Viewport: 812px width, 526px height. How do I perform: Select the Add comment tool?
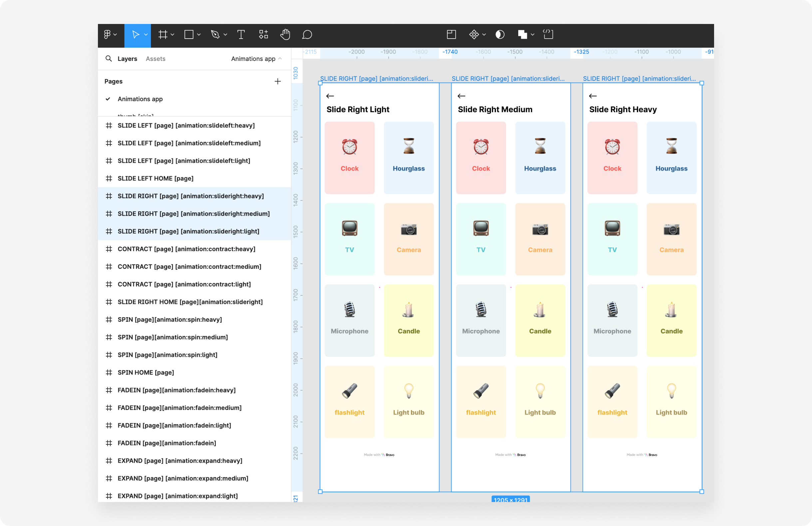pos(307,34)
